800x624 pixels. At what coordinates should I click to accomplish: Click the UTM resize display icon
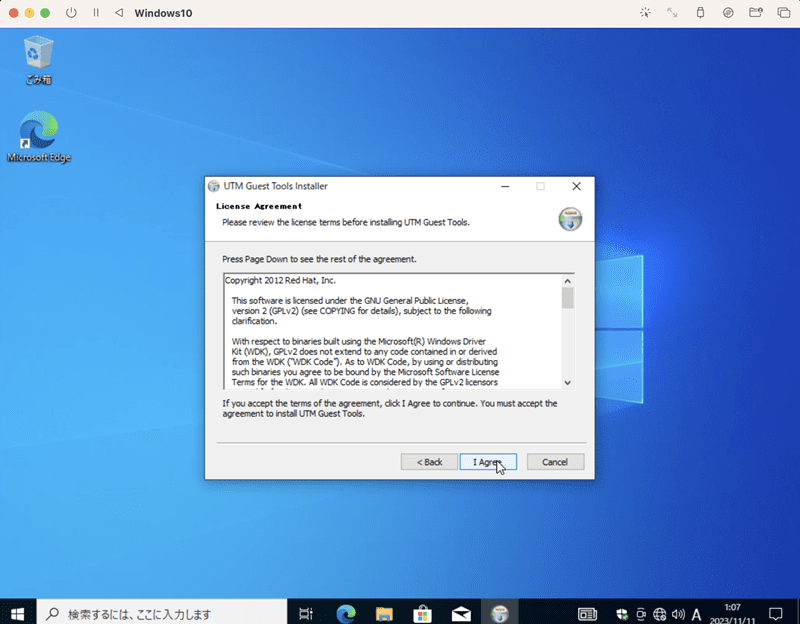coord(672,13)
